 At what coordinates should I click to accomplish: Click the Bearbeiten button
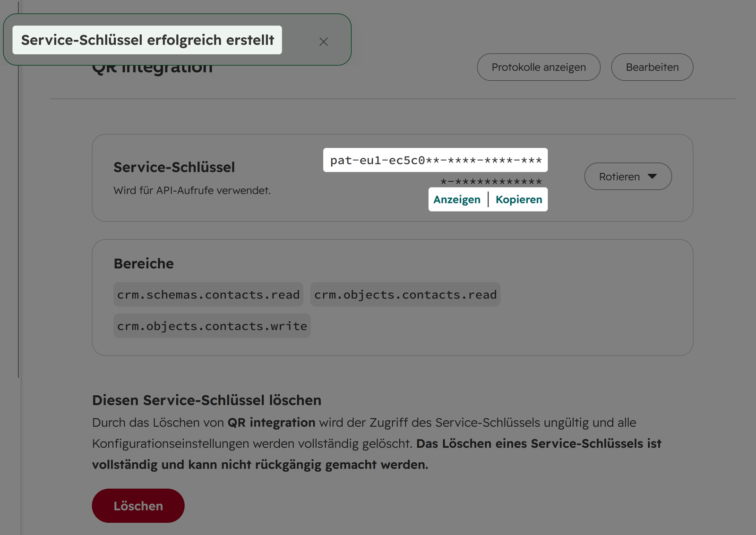coord(652,67)
